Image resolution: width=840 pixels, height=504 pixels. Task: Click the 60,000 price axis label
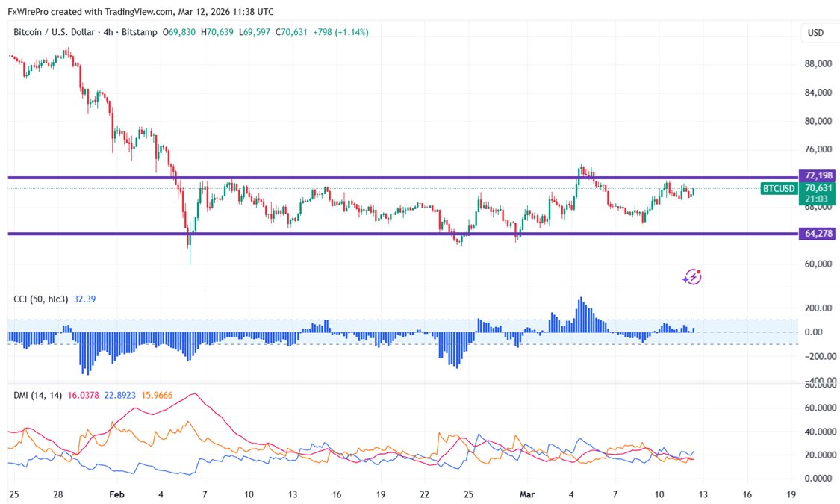(x=818, y=264)
